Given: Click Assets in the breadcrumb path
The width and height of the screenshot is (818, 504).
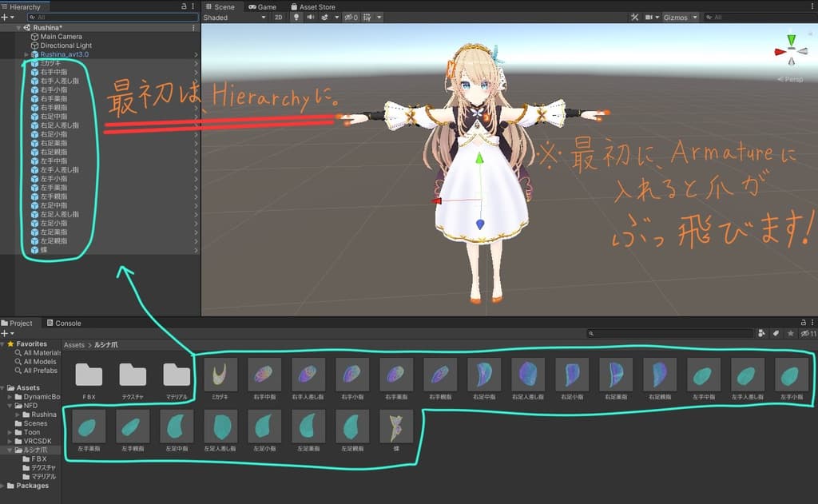Looking at the screenshot, I should (x=73, y=344).
